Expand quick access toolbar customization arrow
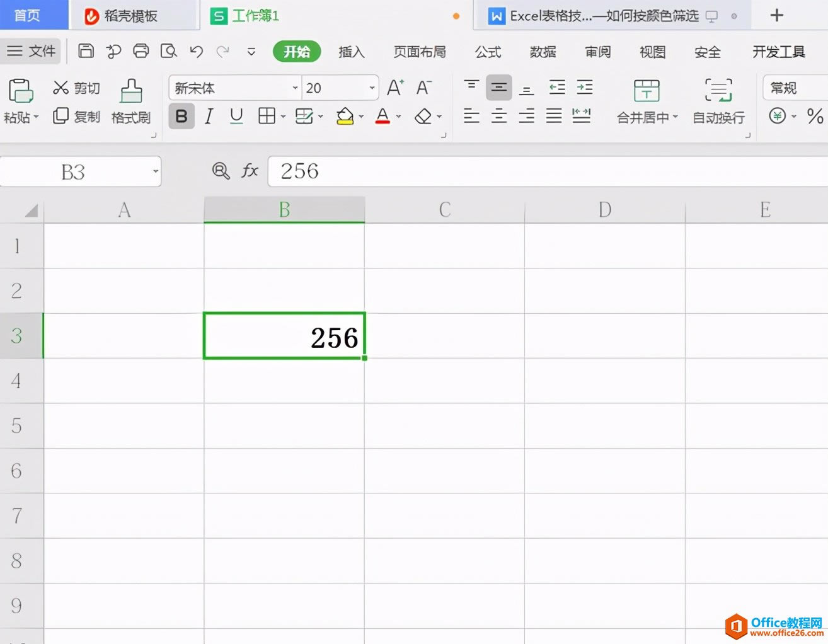This screenshot has height=644, width=828. 251,52
